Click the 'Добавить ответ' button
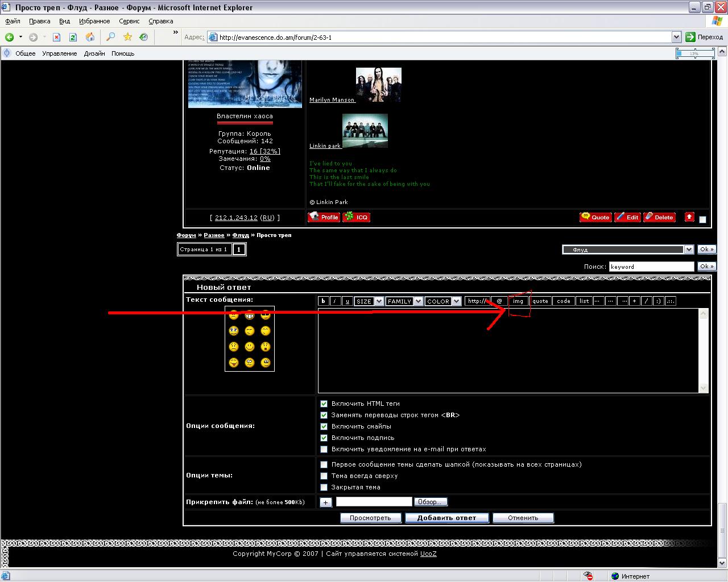This screenshot has height=582, width=728. [x=446, y=518]
